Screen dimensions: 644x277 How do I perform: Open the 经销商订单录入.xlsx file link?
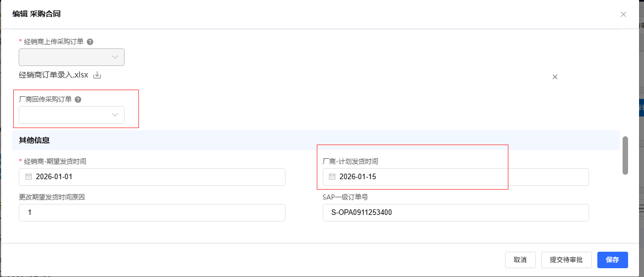54,75
